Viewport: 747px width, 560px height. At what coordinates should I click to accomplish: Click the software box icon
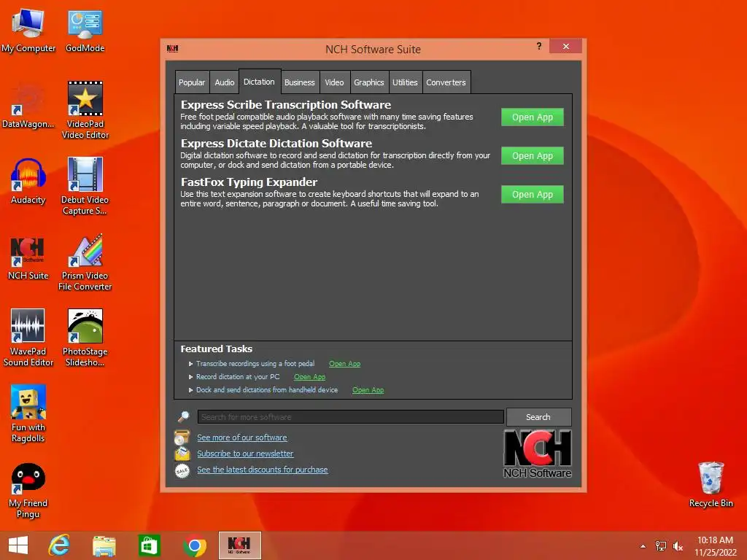(182, 437)
